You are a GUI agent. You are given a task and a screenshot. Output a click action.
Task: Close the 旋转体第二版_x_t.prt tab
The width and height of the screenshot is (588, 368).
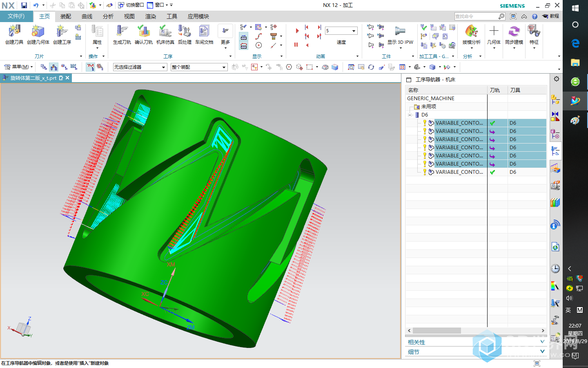pos(68,78)
